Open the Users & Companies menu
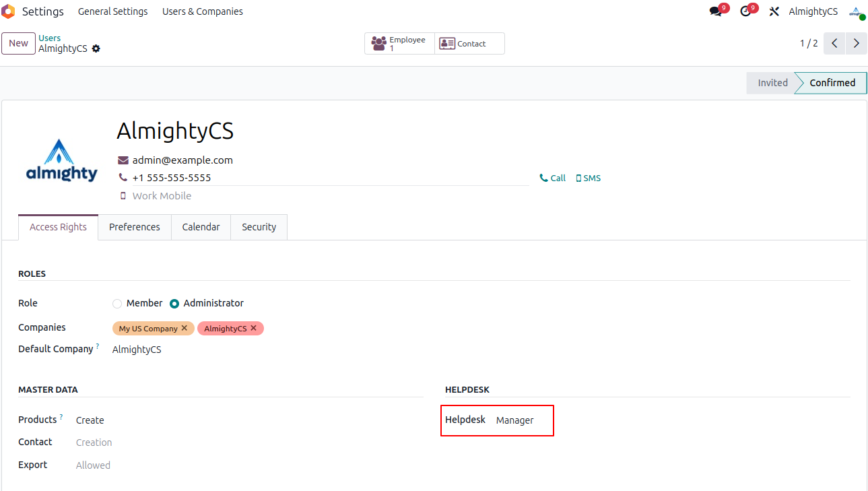 point(203,11)
